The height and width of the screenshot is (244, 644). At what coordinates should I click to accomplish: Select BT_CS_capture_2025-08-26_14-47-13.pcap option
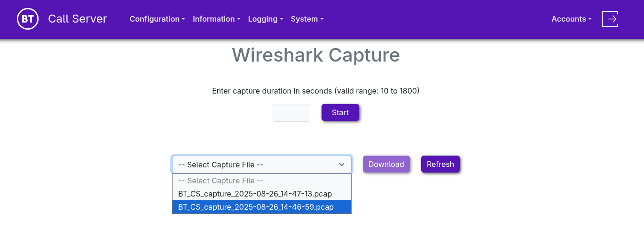coord(262,194)
